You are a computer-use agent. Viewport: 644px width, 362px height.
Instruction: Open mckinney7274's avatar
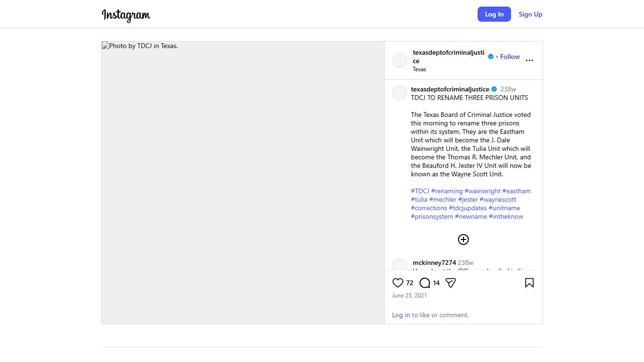[x=400, y=265]
